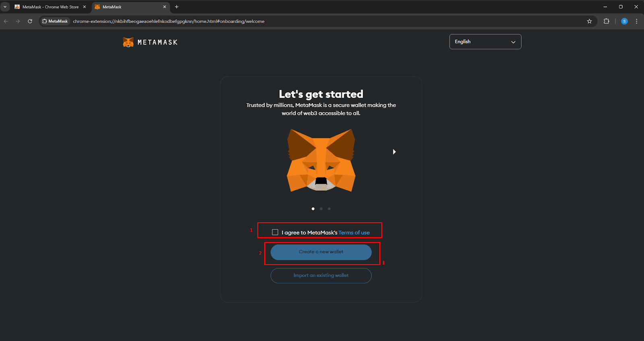Viewport: 644px width, 341px height.
Task: Open the Chrome profile avatar
Action: [624, 21]
